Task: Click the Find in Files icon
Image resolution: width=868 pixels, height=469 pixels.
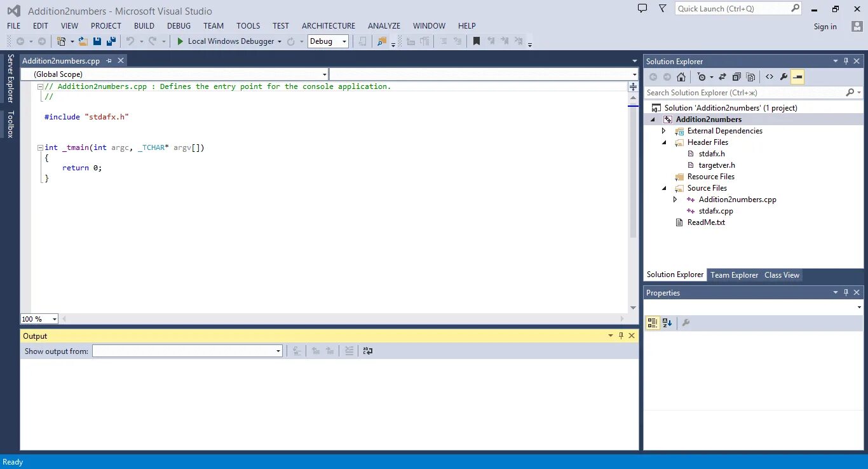Action: [x=382, y=41]
